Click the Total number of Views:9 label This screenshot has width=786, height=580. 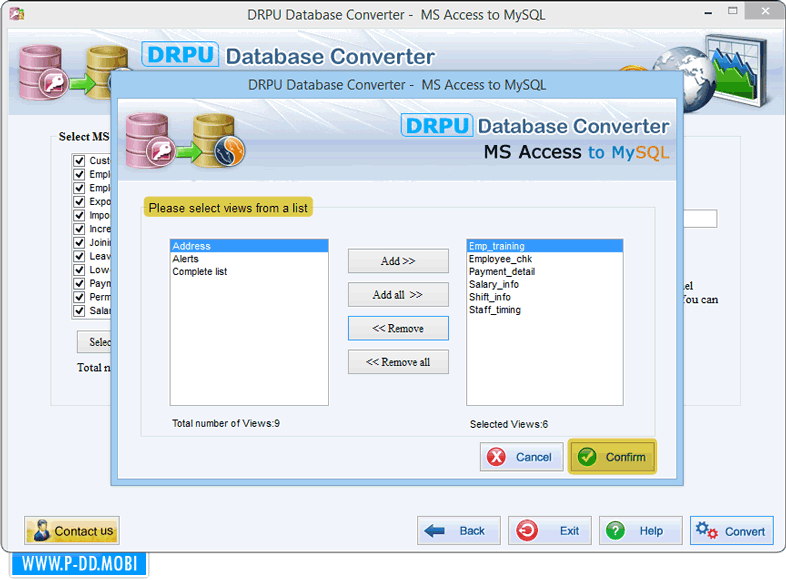226,423
